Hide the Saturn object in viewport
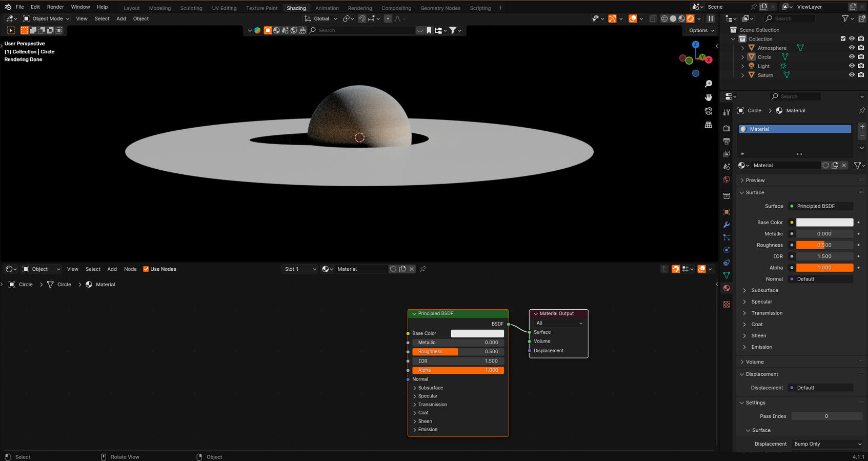The image size is (868, 461). pos(852,75)
